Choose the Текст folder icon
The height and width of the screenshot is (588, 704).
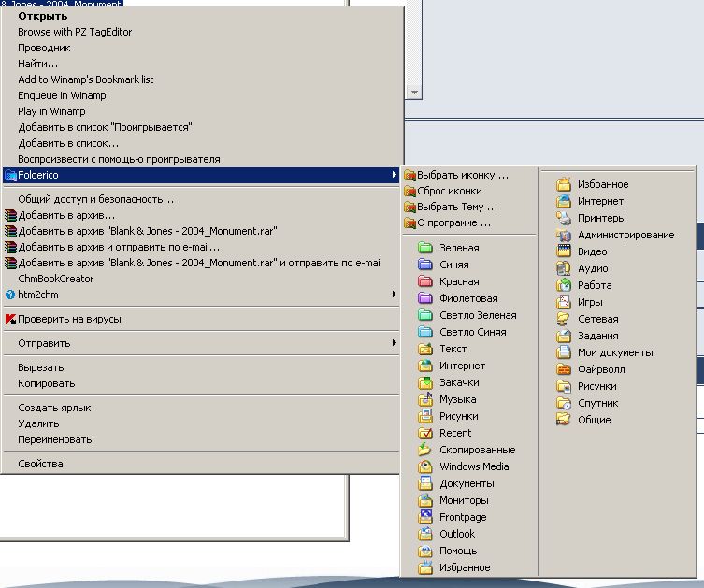pos(424,349)
